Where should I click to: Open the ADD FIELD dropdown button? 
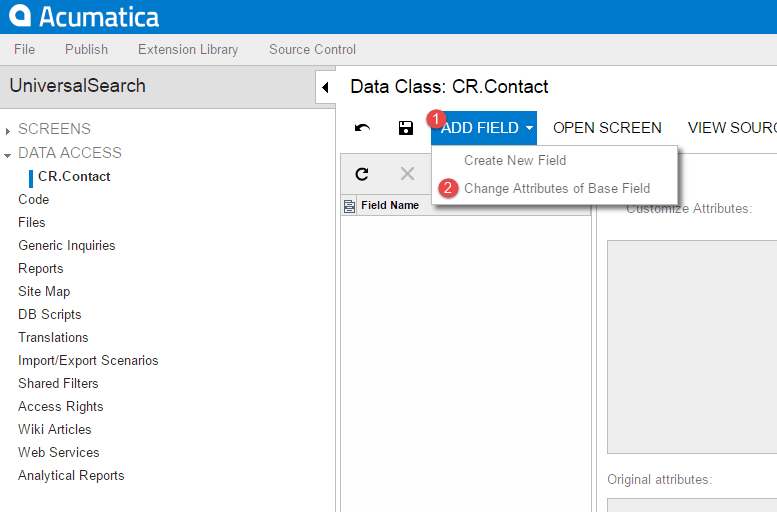pos(484,128)
